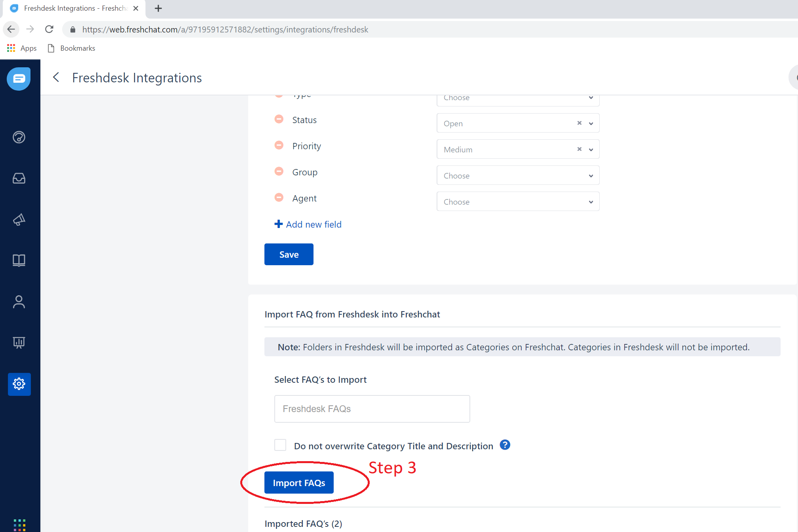Screen dimensions: 798x532
Task: Open a new browser tab
Action: click(158, 8)
